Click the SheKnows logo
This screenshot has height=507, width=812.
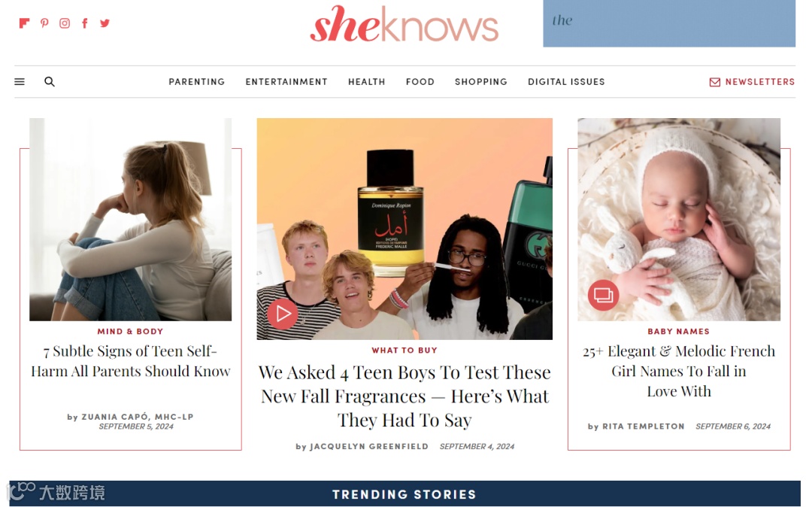click(x=404, y=24)
